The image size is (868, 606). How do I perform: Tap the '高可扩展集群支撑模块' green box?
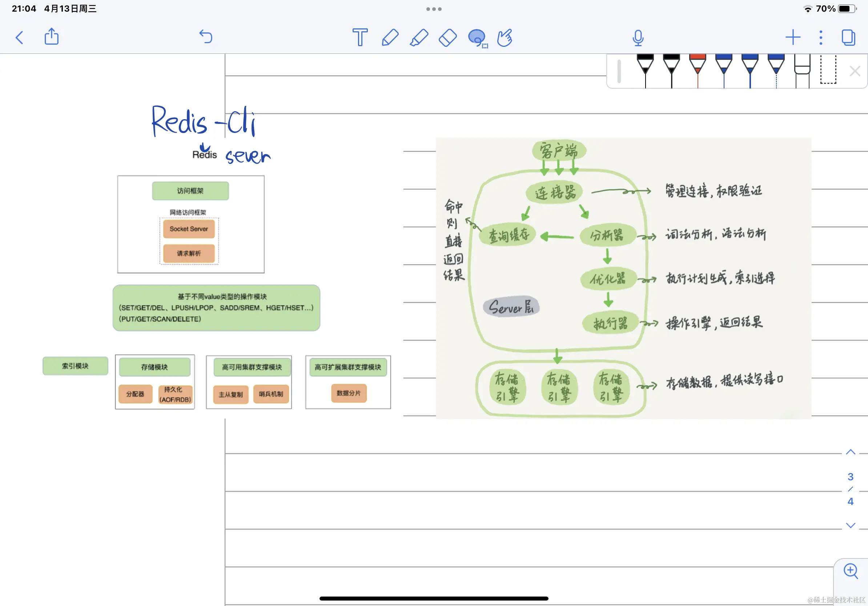(x=348, y=367)
